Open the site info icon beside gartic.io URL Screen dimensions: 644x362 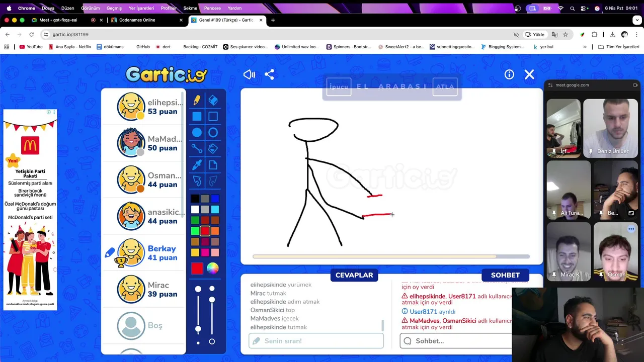(46, 35)
